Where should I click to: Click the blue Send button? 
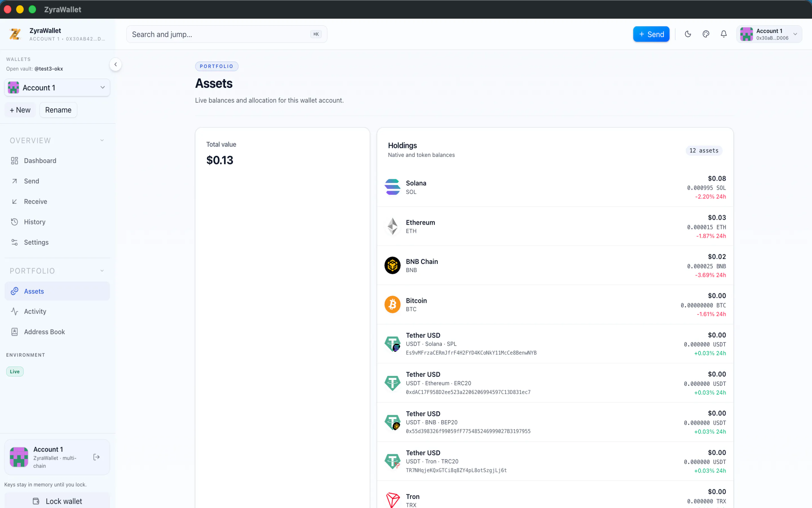(x=651, y=34)
